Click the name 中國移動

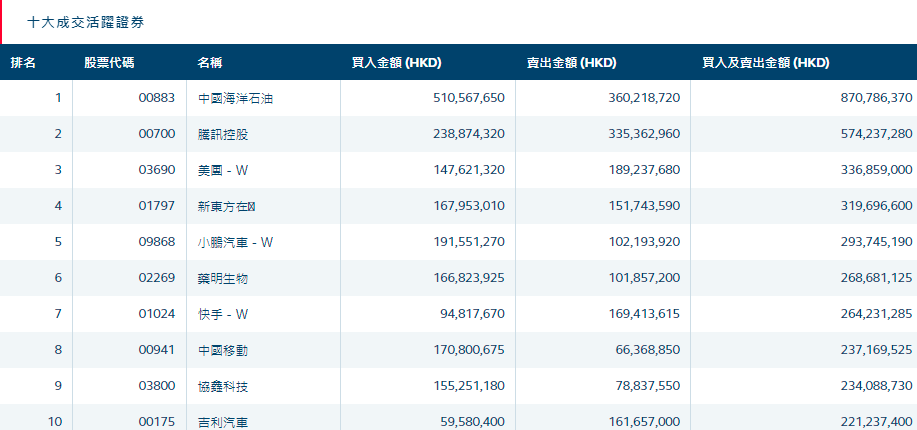[x=223, y=350]
